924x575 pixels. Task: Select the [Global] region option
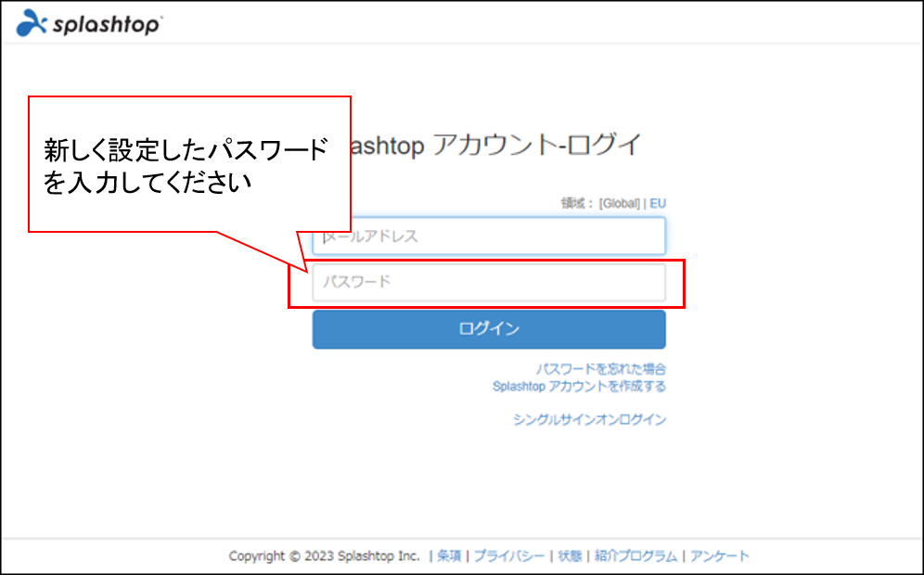pyautogui.click(x=620, y=203)
